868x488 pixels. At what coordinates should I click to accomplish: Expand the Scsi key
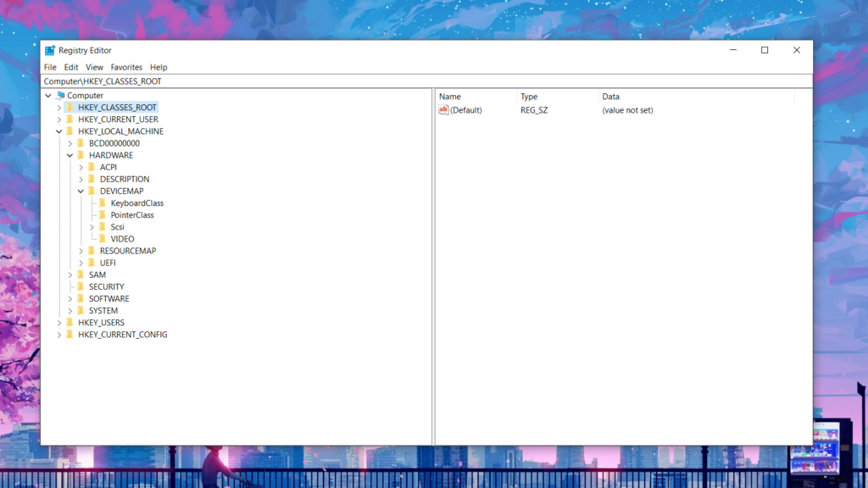[x=92, y=227]
